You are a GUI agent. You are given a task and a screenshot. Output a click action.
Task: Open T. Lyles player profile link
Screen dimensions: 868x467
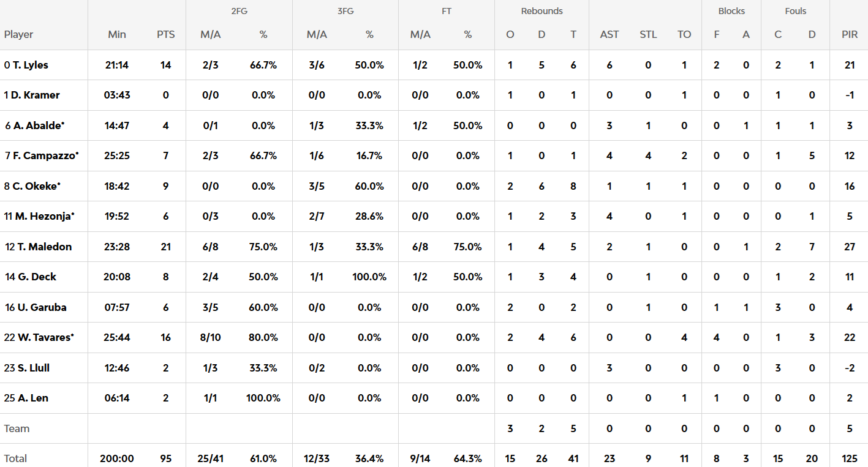coord(30,65)
